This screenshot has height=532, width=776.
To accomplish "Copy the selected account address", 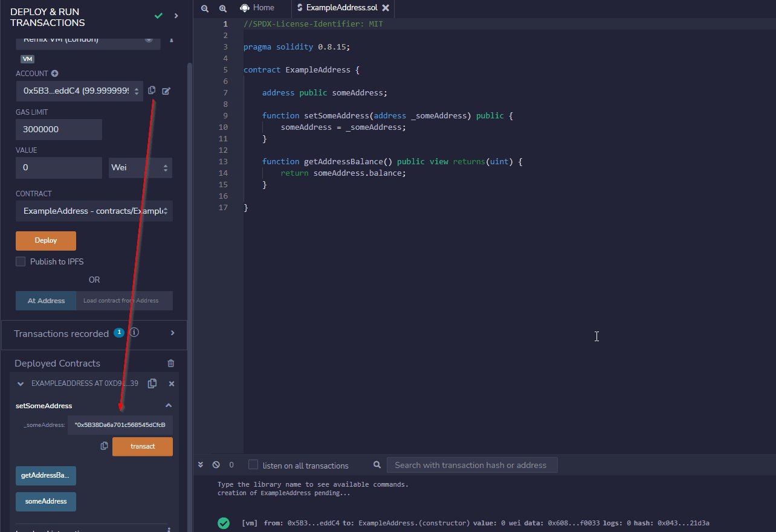I will pyautogui.click(x=152, y=90).
